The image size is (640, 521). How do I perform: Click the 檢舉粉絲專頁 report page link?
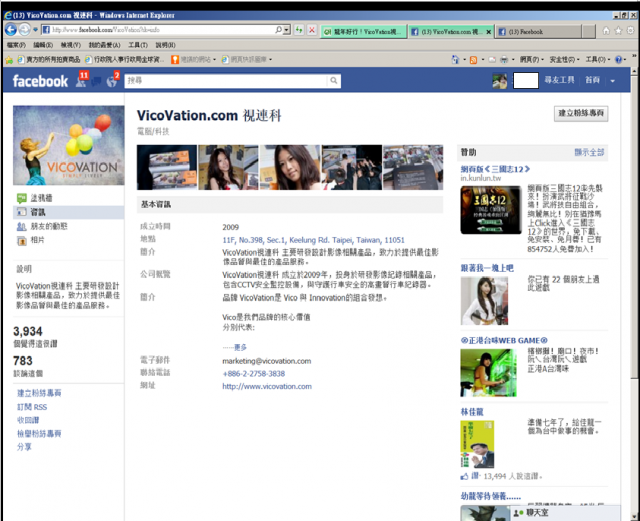pyautogui.click(x=39, y=434)
